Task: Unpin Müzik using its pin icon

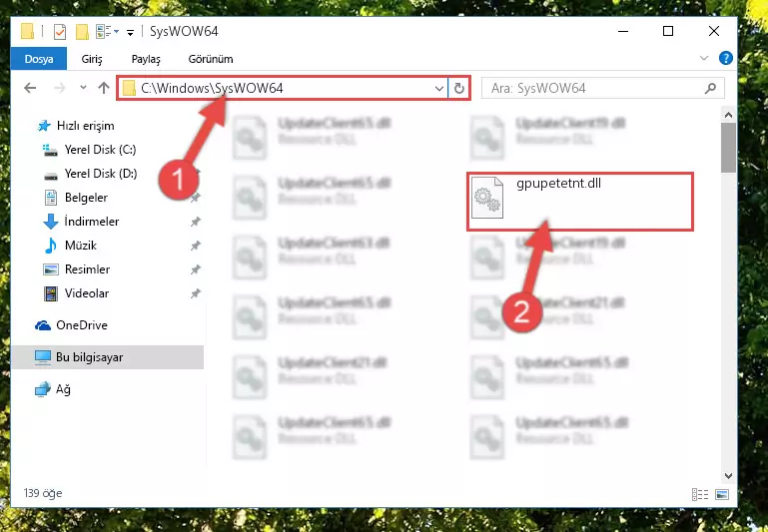Action: tap(195, 246)
